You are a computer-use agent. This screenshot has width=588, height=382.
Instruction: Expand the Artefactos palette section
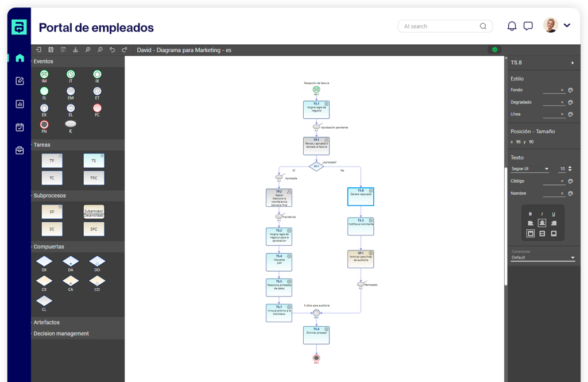click(x=47, y=322)
